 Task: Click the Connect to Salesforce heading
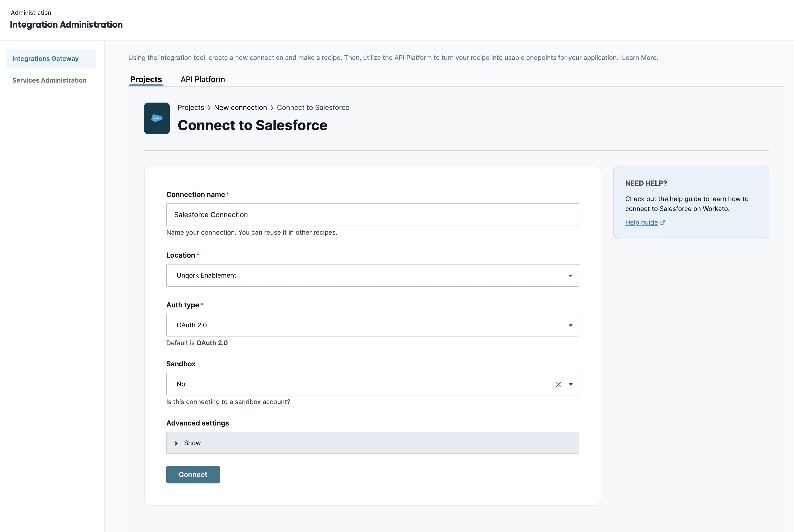click(x=253, y=125)
